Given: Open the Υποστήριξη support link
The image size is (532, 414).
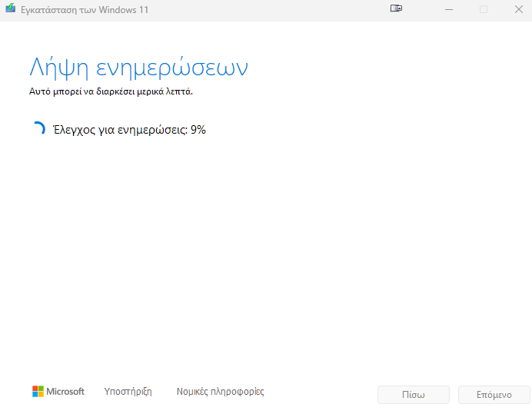Looking at the screenshot, I should click(x=128, y=392).
